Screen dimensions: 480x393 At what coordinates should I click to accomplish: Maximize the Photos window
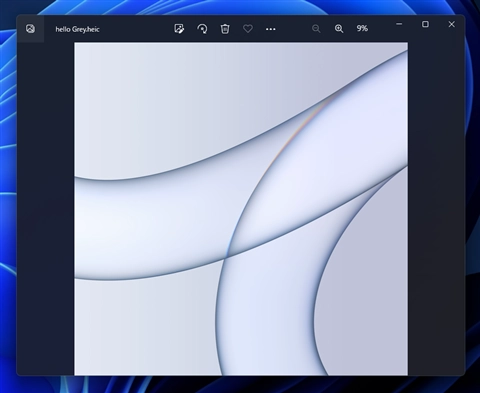tap(425, 24)
